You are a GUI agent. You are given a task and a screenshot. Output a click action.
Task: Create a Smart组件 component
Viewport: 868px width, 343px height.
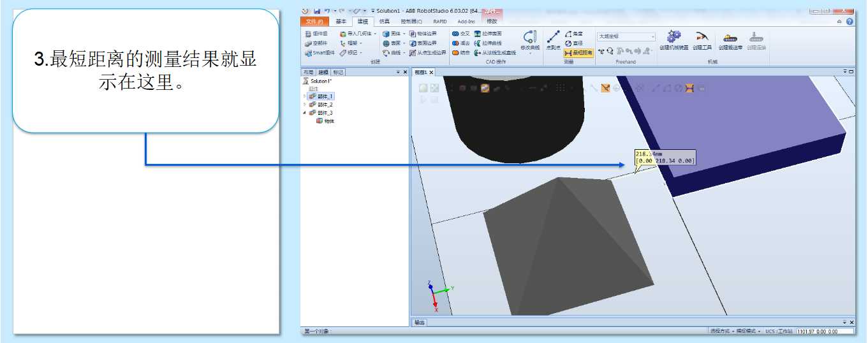pyautogui.click(x=320, y=53)
